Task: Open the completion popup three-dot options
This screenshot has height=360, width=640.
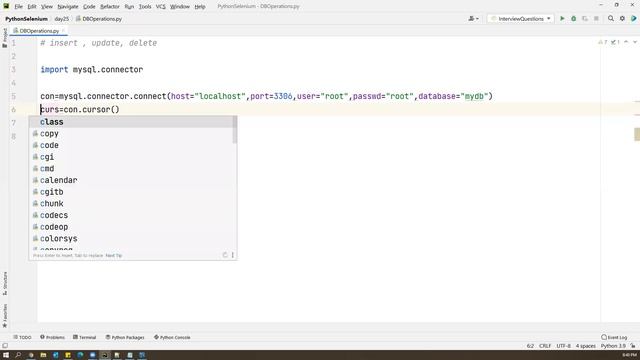Action: click(x=233, y=255)
